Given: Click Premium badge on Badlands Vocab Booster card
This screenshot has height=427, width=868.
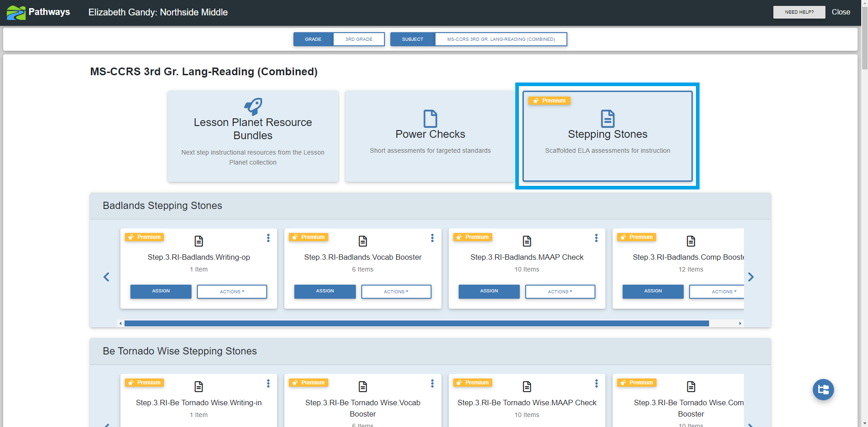Looking at the screenshot, I should point(308,237).
